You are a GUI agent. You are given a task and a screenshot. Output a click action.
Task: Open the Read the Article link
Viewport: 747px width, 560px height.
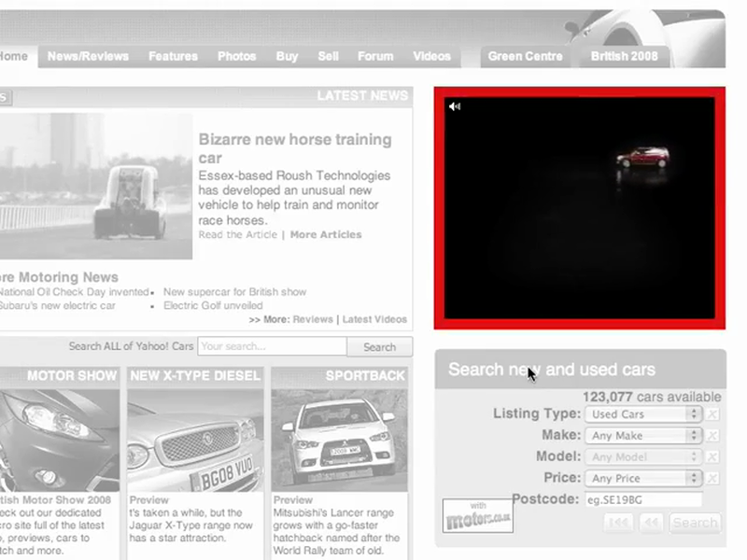pyautogui.click(x=238, y=235)
